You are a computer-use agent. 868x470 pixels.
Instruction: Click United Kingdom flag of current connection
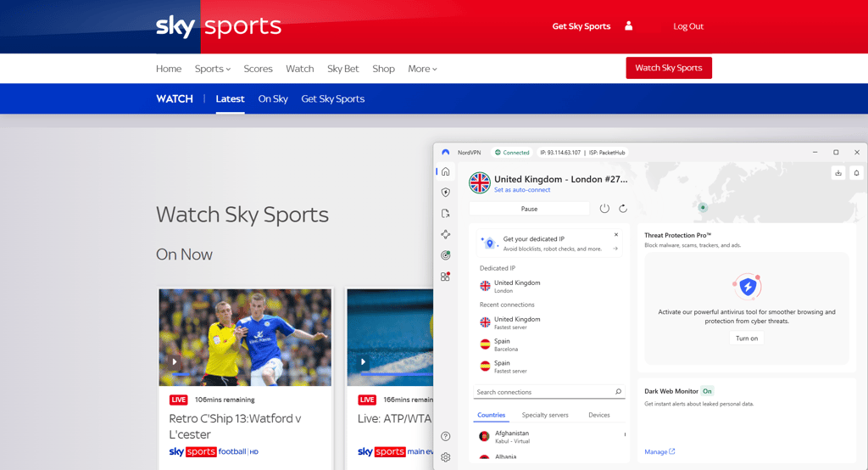coord(480,182)
